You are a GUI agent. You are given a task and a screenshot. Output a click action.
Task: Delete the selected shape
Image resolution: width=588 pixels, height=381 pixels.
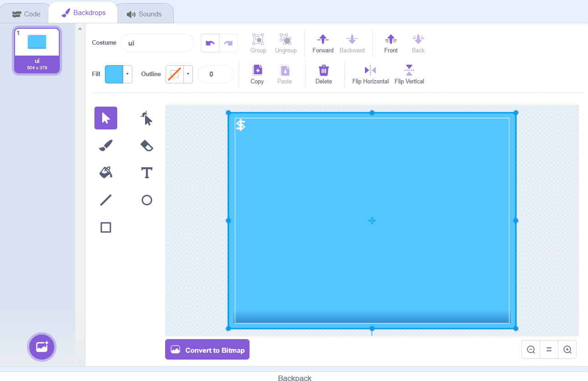(x=324, y=74)
